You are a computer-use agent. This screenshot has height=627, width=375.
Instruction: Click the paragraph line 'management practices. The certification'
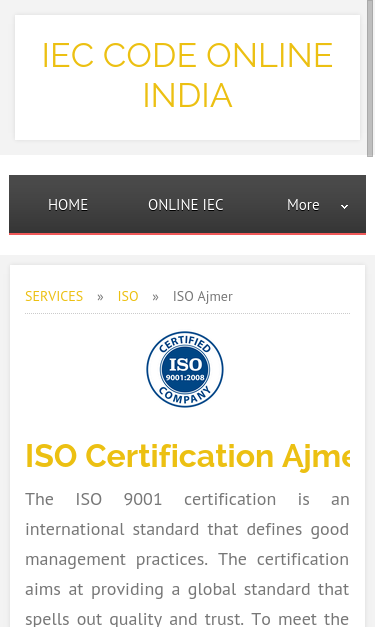pos(187,559)
